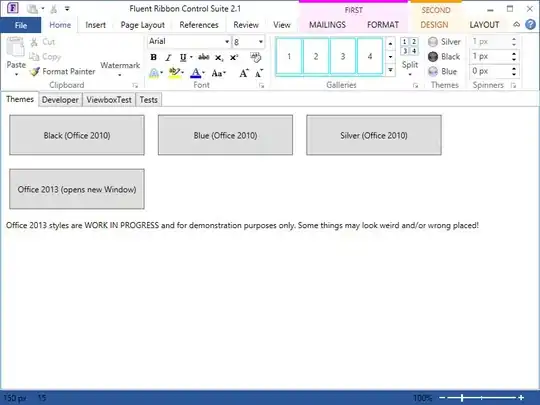Select the Silver theme option
This screenshot has width=540, height=405.
[x=444, y=42]
